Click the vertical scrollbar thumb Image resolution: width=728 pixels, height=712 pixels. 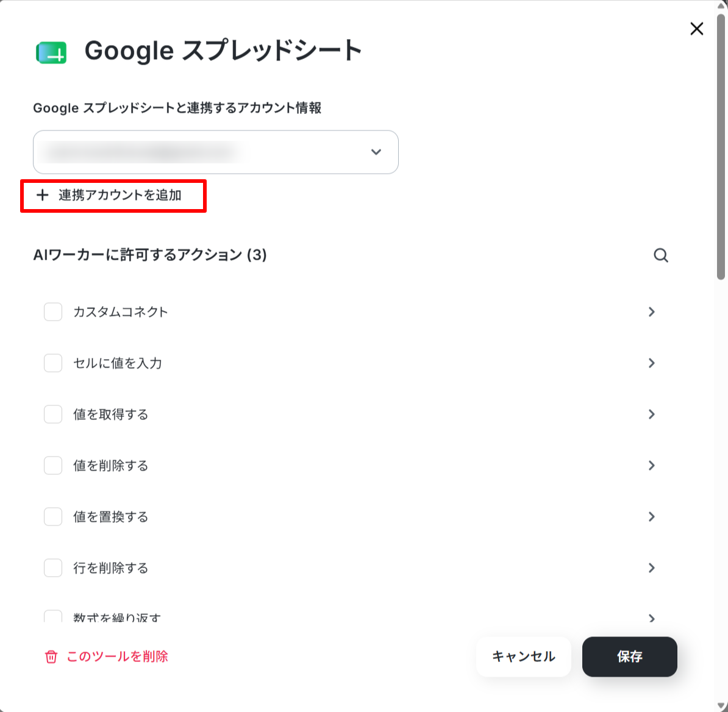(x=721, y=147)
